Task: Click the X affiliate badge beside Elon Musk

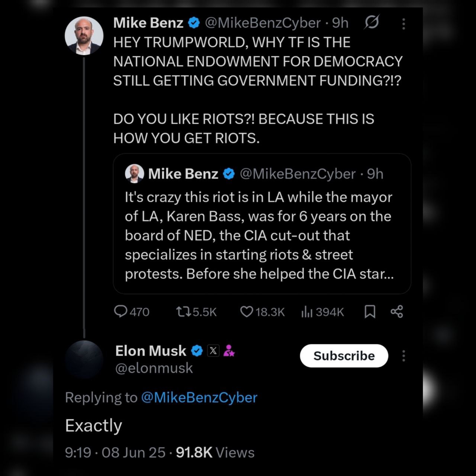Action: click(213, 351)
